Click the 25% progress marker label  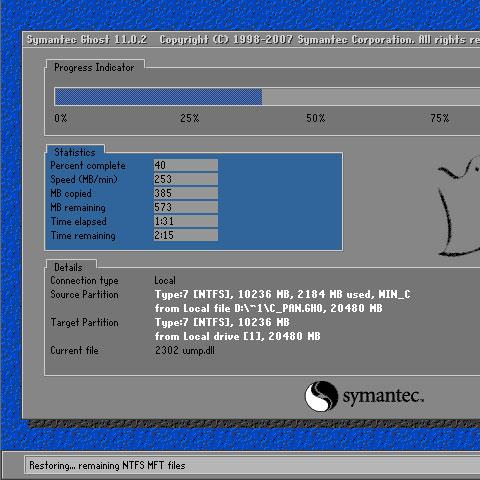[x=190, y=118]
